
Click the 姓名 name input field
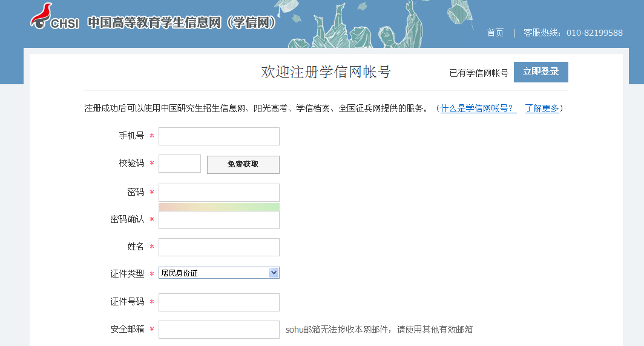point(218,247)
